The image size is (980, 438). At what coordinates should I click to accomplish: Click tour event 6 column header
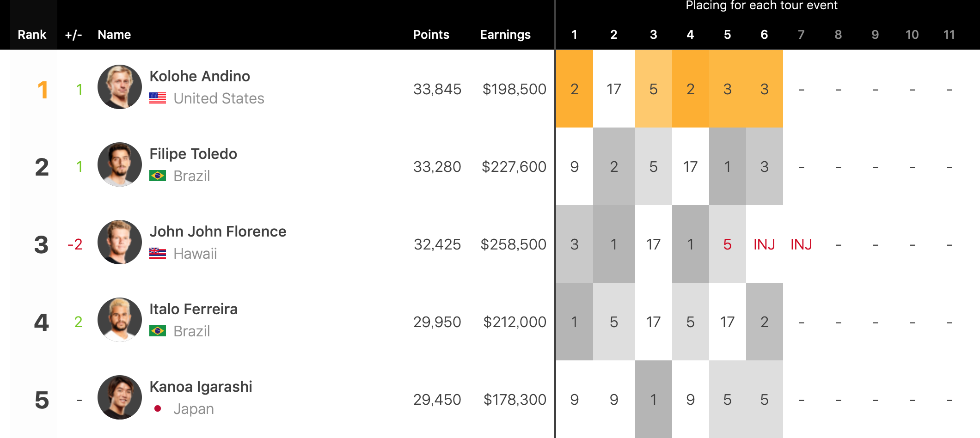tap(764, 35)
